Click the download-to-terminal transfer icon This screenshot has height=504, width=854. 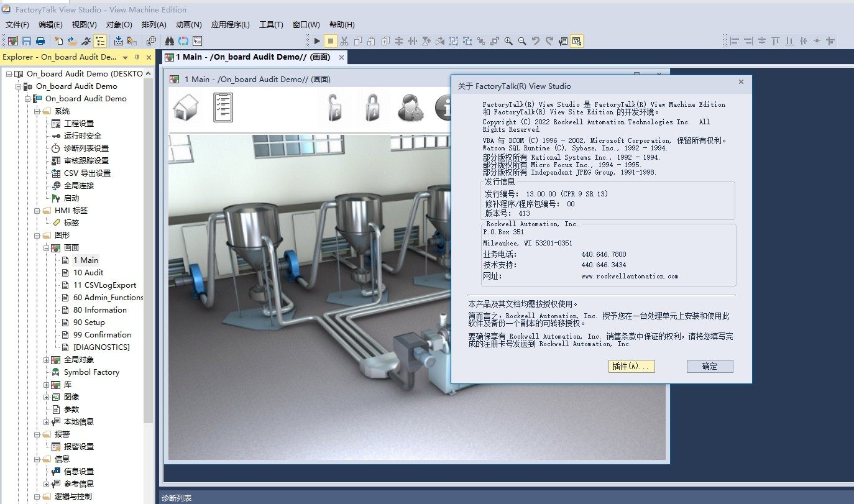pyautogui.click(x=118, y=41)
